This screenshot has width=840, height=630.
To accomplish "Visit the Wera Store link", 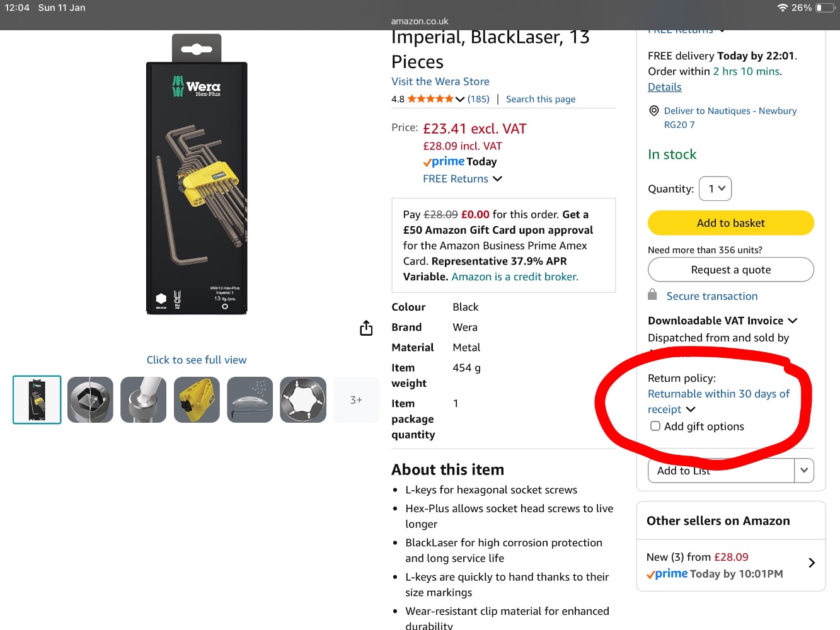I will click(440, 81).
